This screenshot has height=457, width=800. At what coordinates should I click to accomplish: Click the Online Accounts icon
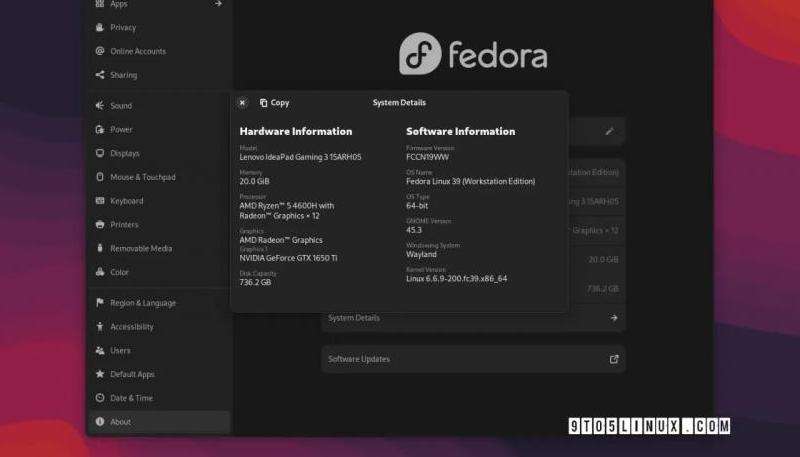[x=100, y=51]
